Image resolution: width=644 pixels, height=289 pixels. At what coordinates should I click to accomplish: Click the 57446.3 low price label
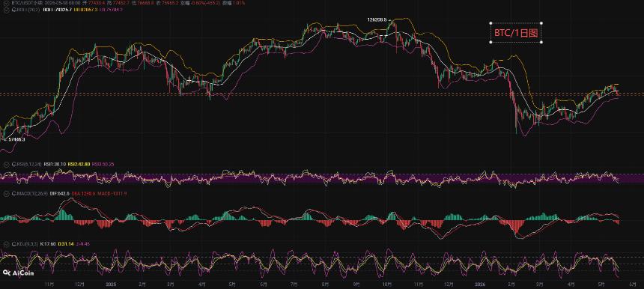[x=16, y=139]
